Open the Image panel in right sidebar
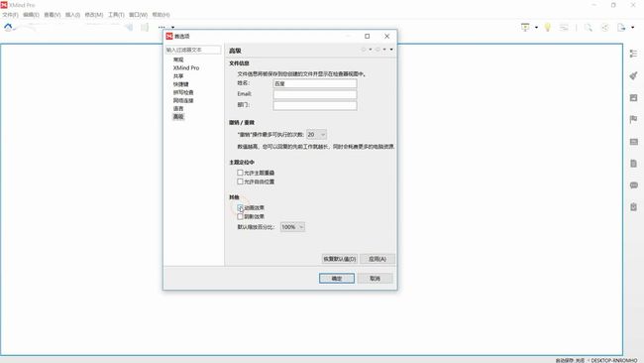The height and width of the screenshot is (363, 644). [633, 98]
